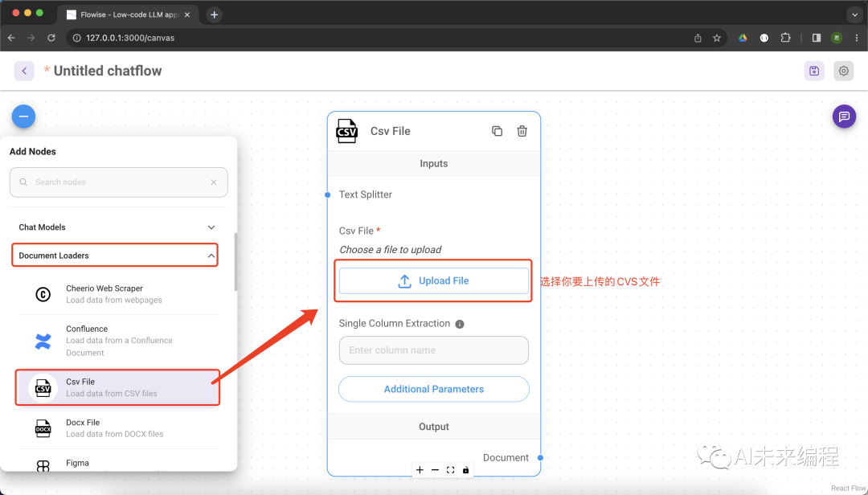Select the Csv File loader entry

coord(118,387)
